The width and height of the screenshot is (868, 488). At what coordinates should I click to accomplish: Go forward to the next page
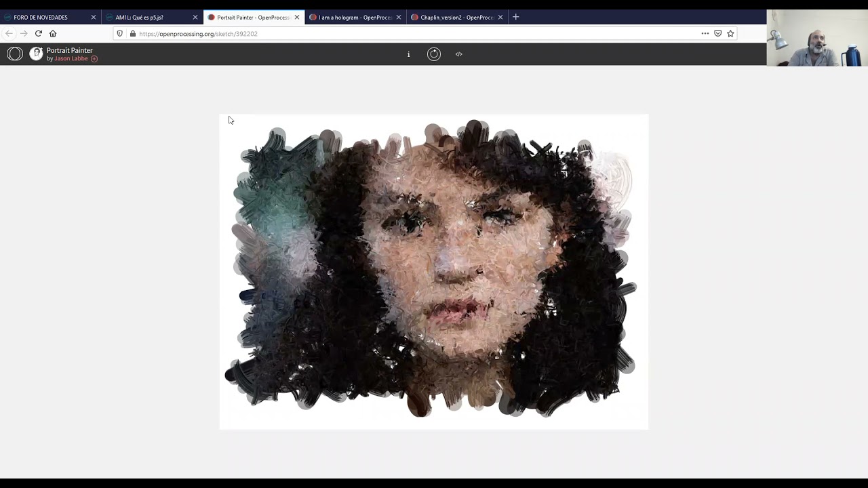(x=24, y=33)
